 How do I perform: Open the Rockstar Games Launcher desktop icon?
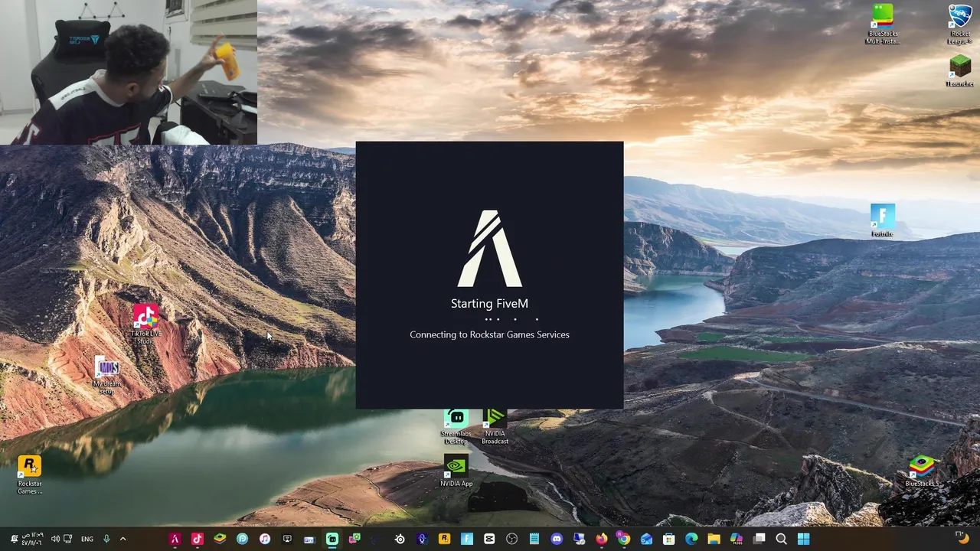30,474
